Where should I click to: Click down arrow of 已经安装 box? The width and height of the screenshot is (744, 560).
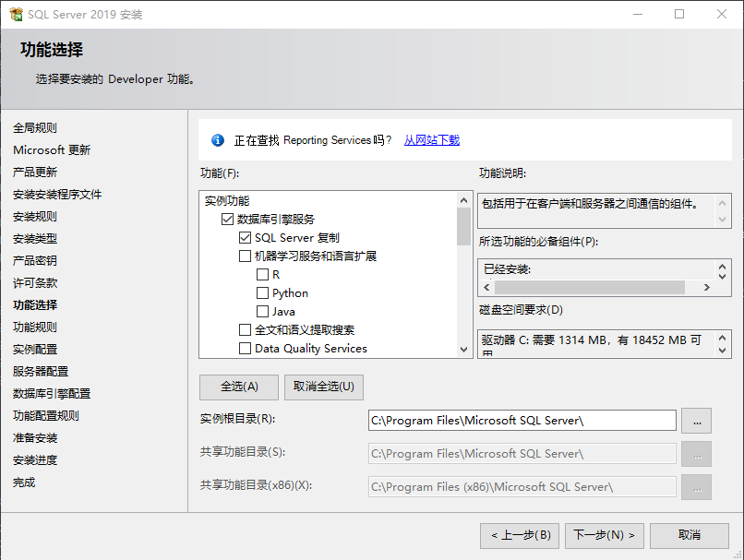click(722, 277)
